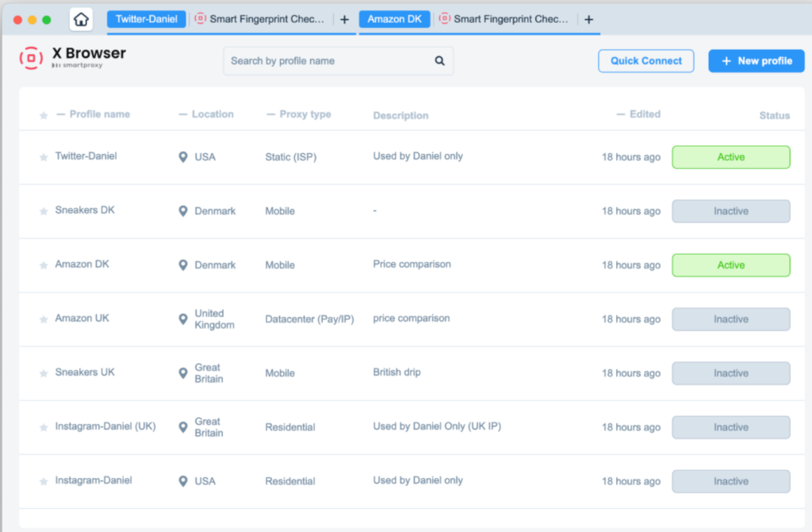The width and height of the screenshot is (812, 532).
Task: Click the search magnifier icon
Action: [439, 60]
